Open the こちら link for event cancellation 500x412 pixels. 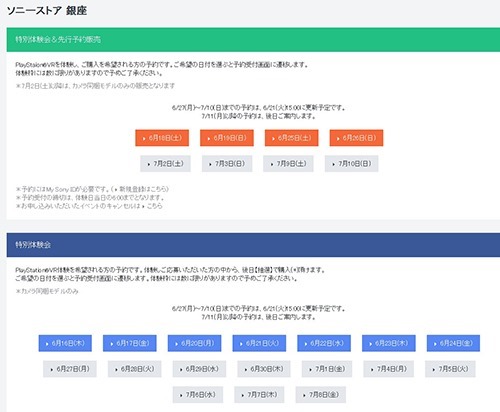[x=154, y=206]
